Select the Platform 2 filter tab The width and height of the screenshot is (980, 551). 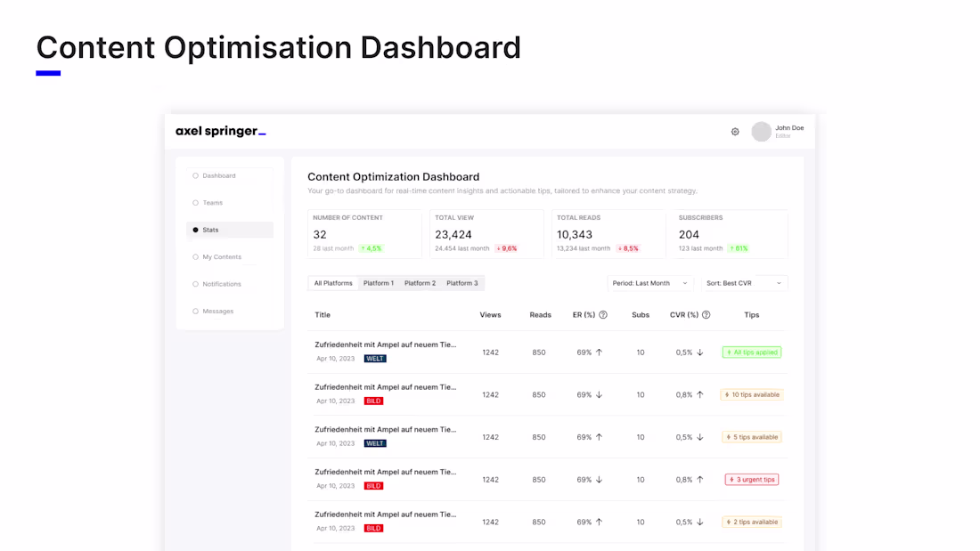420,282
